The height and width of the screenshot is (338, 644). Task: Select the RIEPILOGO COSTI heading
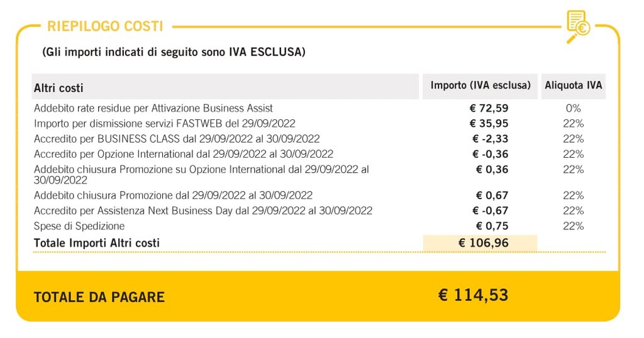105,26
